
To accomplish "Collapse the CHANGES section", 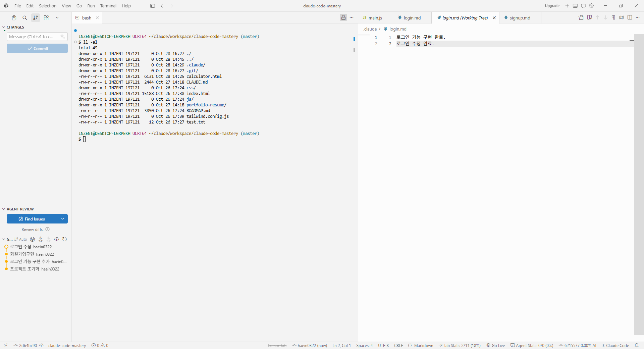I will point(3,27).
